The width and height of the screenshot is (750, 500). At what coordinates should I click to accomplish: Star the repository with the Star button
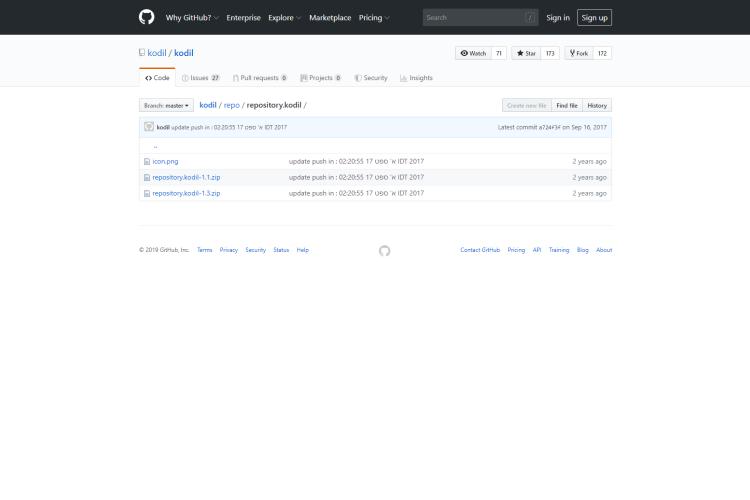[526, 53]
